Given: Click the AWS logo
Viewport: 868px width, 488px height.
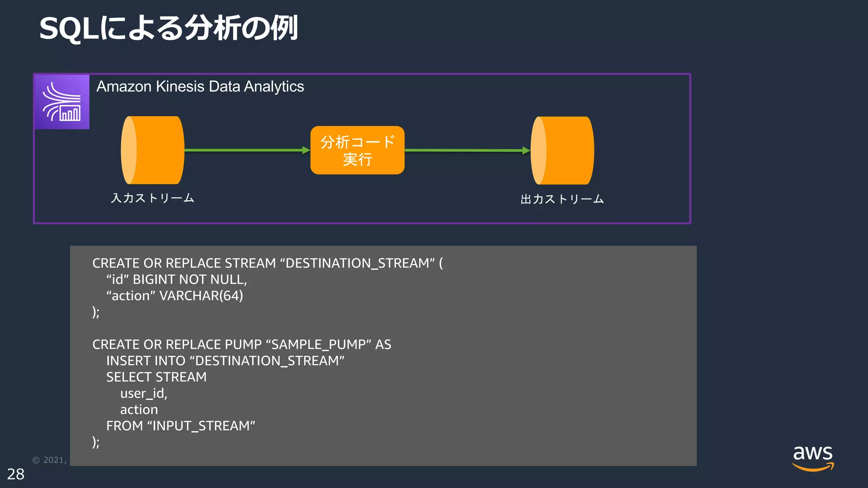Looking at the screenshot, I should coord(813,458).
